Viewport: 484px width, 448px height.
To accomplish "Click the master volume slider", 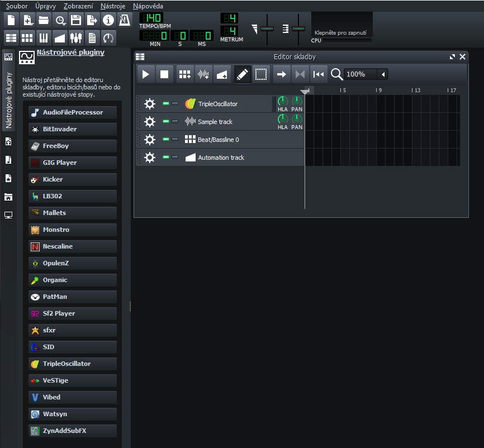I will click(x=267, y=28).
